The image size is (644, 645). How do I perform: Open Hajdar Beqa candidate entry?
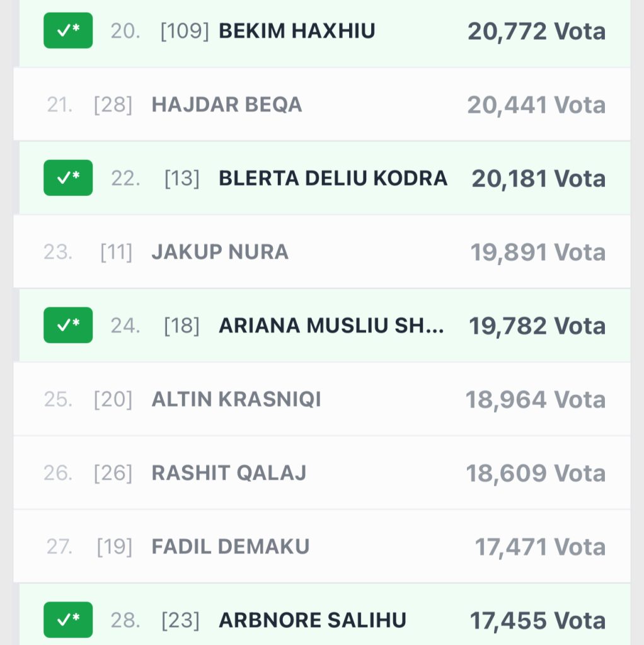(x=227, y=105)
